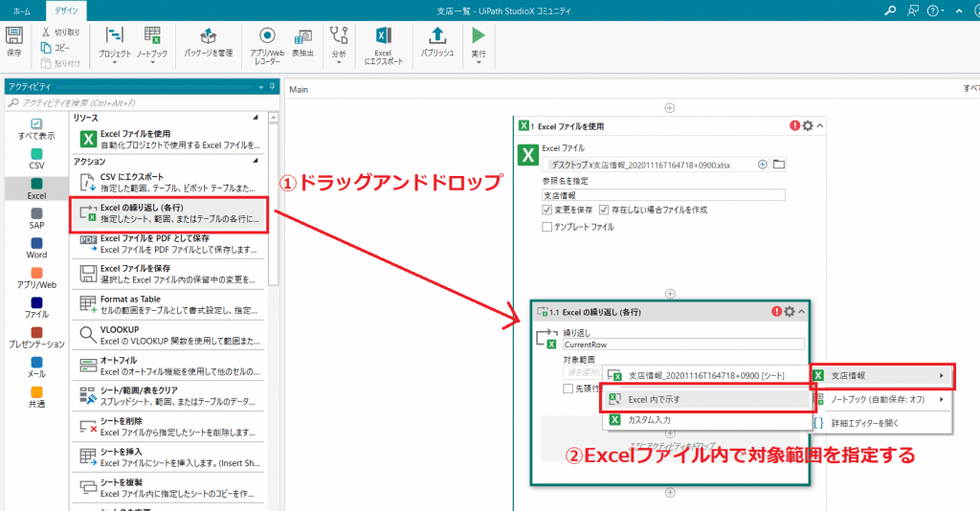Image resolution: width=980 pixels, height=511 pixels.
Task: Click the folder browse icon for Excel file
Action: pos(779,164)
